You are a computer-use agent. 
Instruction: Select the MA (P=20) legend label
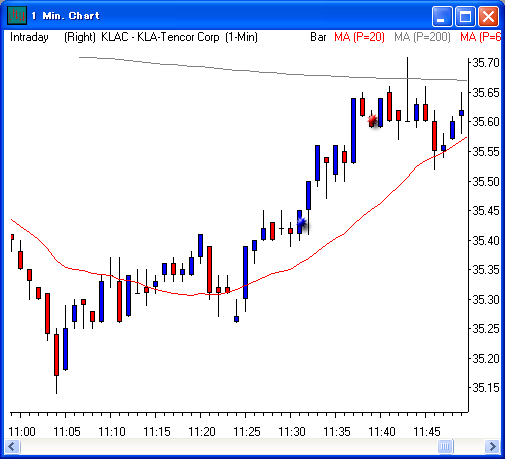[359, 37]
